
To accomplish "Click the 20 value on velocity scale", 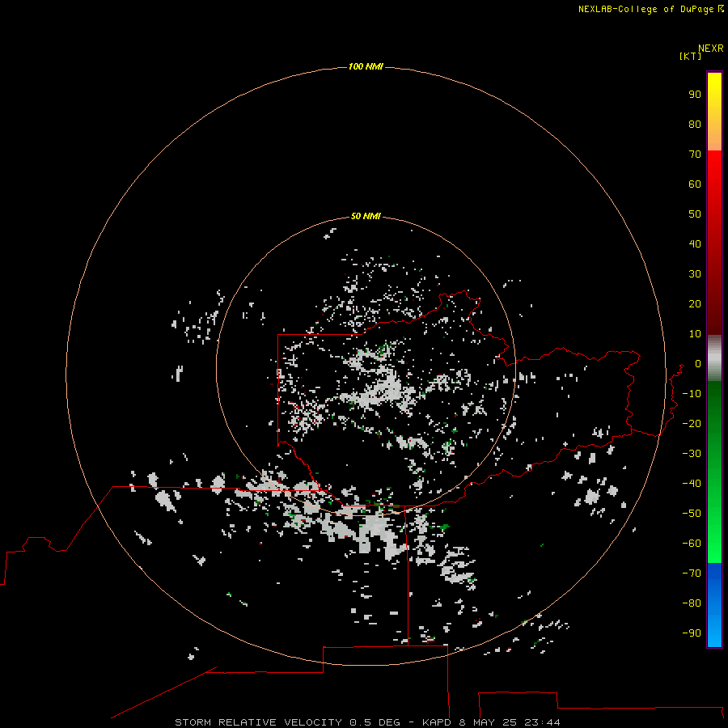I will 695,303.
